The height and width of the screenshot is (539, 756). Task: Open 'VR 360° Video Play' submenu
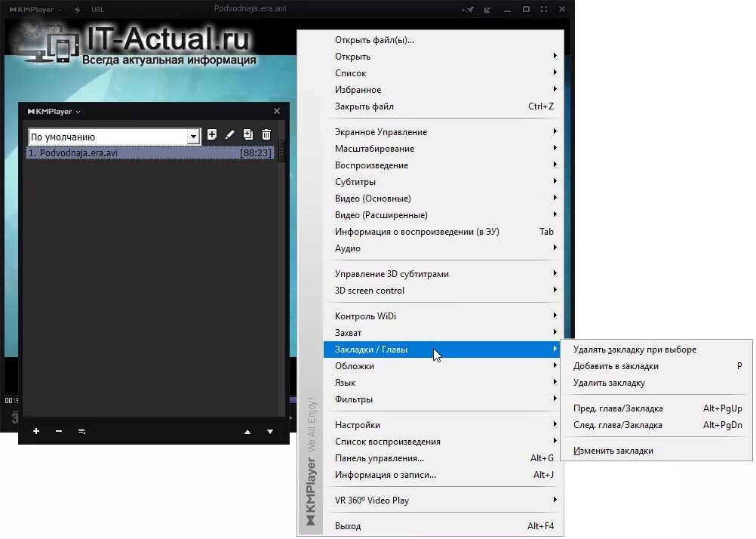tap(441, 500)
